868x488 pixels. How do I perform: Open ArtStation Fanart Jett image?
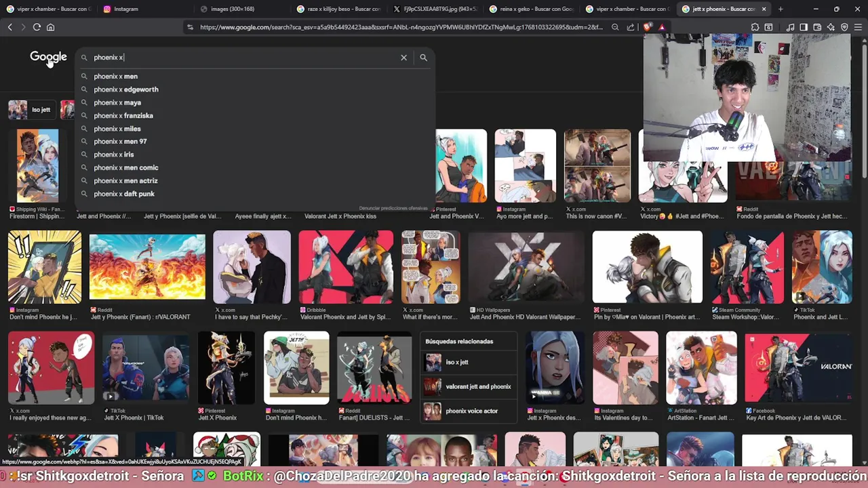[701, 367]
